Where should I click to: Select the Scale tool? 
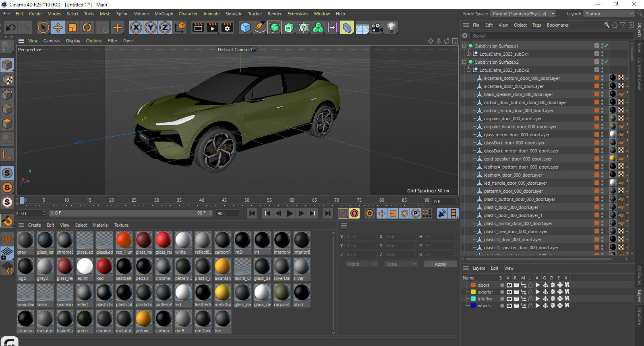72,27
